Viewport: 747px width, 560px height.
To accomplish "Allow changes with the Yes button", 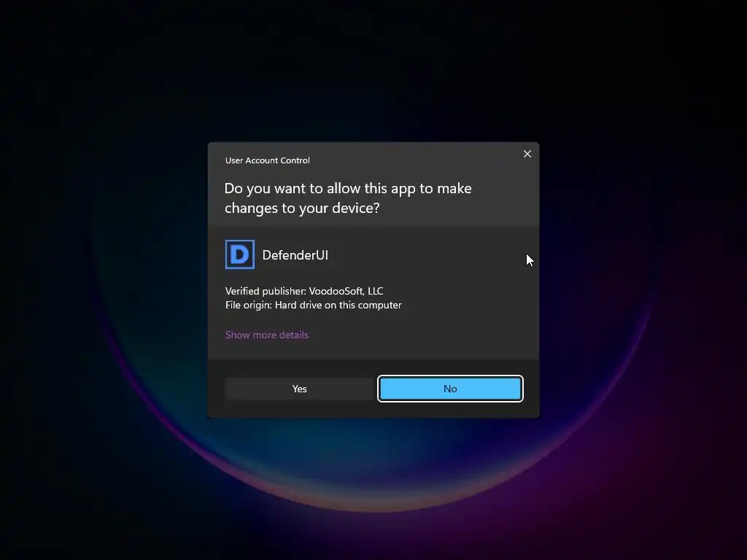I will [x=299, y=389].
